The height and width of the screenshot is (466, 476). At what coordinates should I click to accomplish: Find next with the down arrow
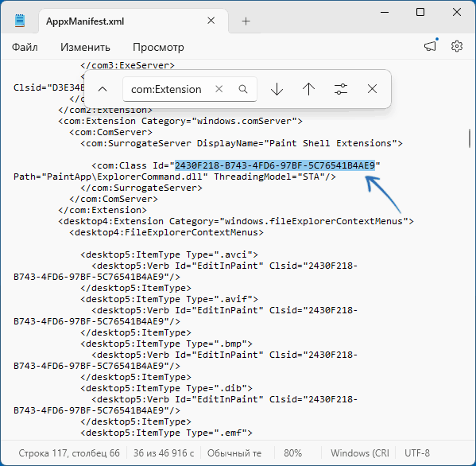coord(277,89)
